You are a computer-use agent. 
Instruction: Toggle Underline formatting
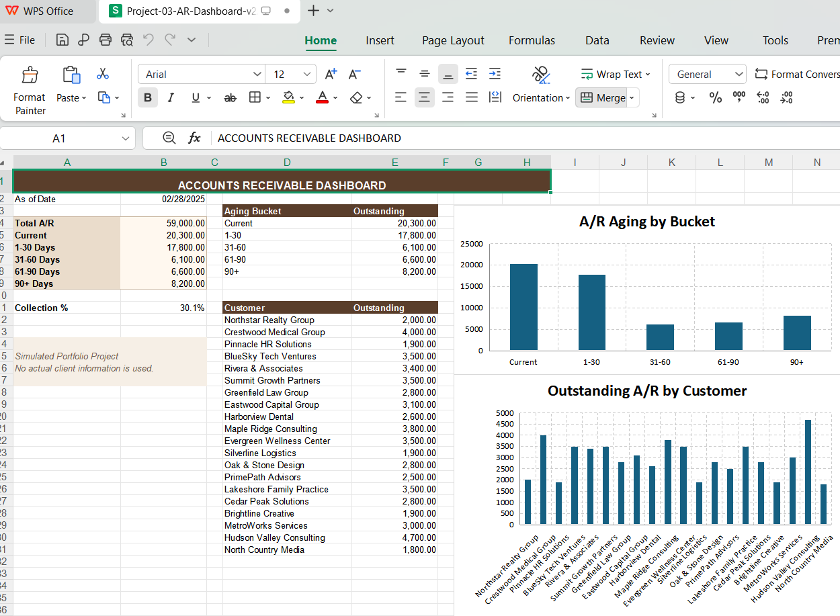click(195, 97)
